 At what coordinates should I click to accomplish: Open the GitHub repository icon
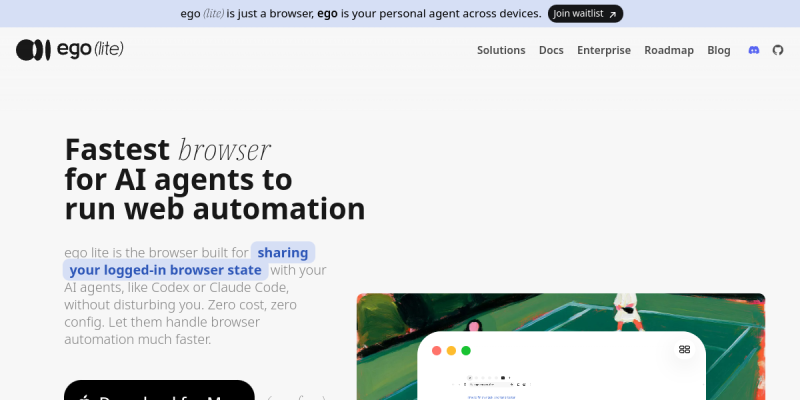click(x=778, y=50)
